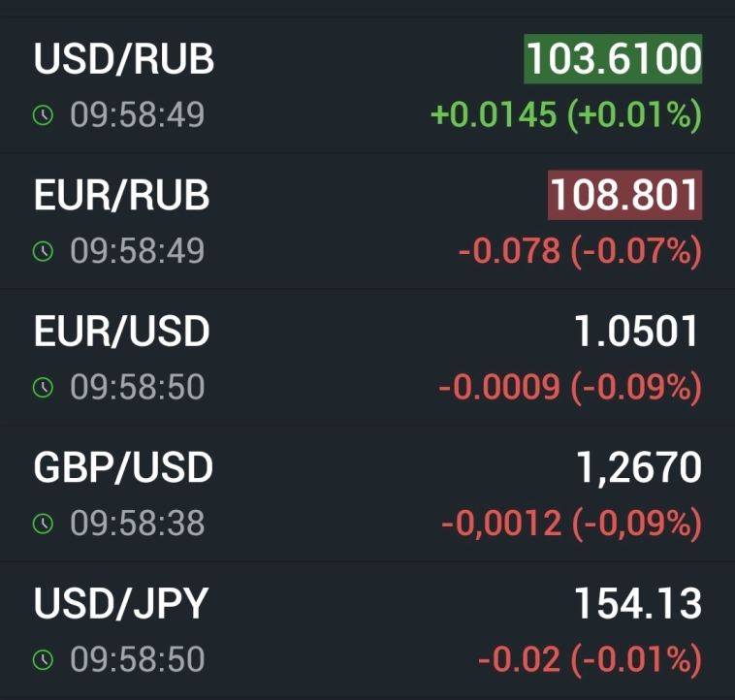Click the 1.0501 EUR/USD price
The width and height of the screenshot is (735, 700).
637,333
